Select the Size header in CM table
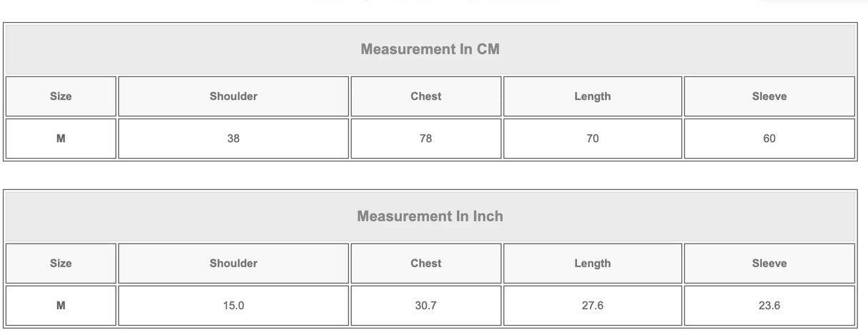The height and width of the screenshot is (335, 868). point(61,96)
